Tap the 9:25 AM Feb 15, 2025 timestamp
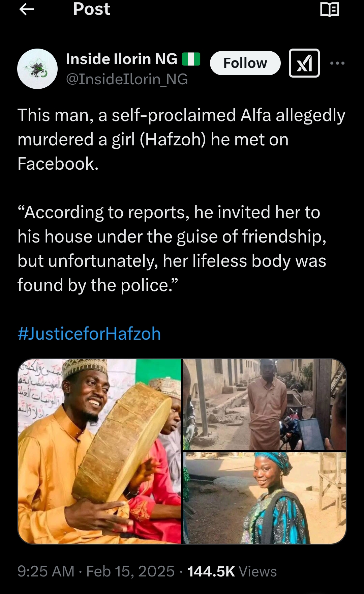Image resolution: width=364 pixels, height=594 pixels. point(96,571)
